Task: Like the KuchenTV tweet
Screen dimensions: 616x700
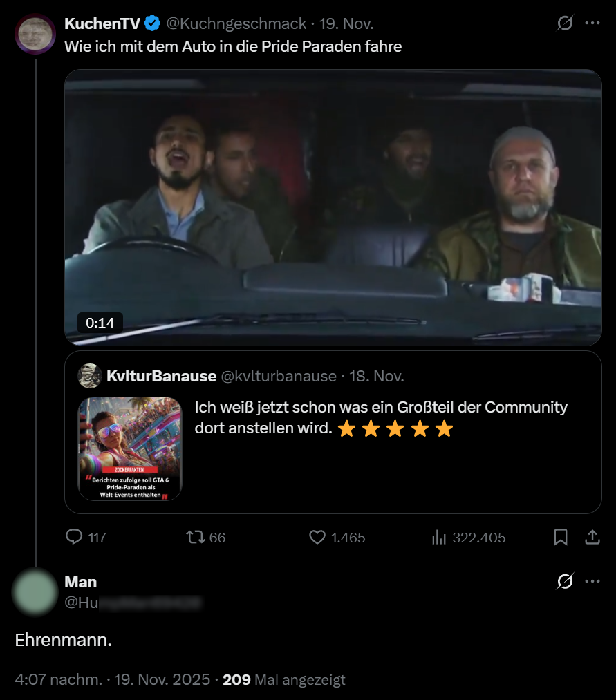Action: pos(317,537)
